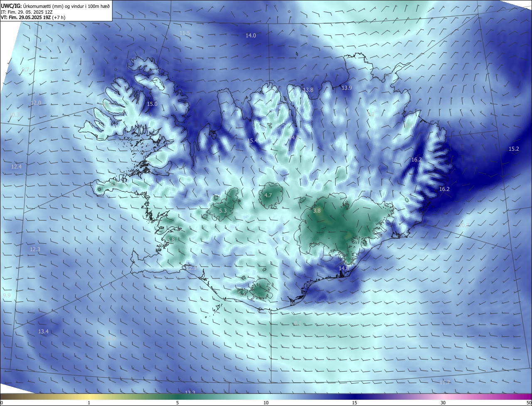Click the 13.8 value label
The image size is (532, 406).
pyautogui.click(x=308, y=90)
